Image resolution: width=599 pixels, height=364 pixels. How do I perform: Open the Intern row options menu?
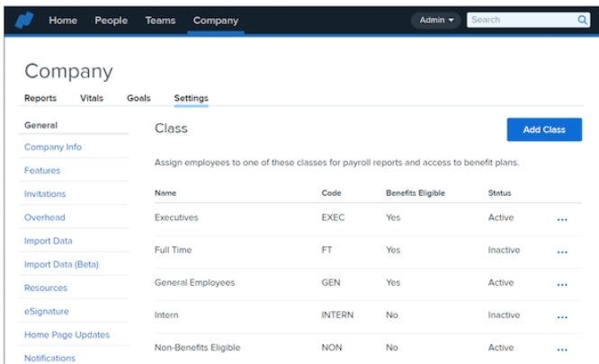(562, 316)
